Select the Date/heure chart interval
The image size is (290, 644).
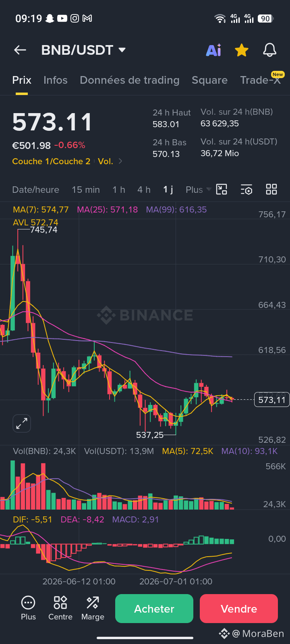point(36,190)
